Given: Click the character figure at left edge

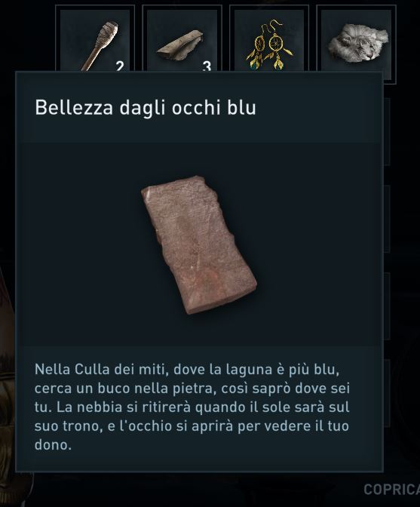Looking at the screenshot, I should click(7, 372).
